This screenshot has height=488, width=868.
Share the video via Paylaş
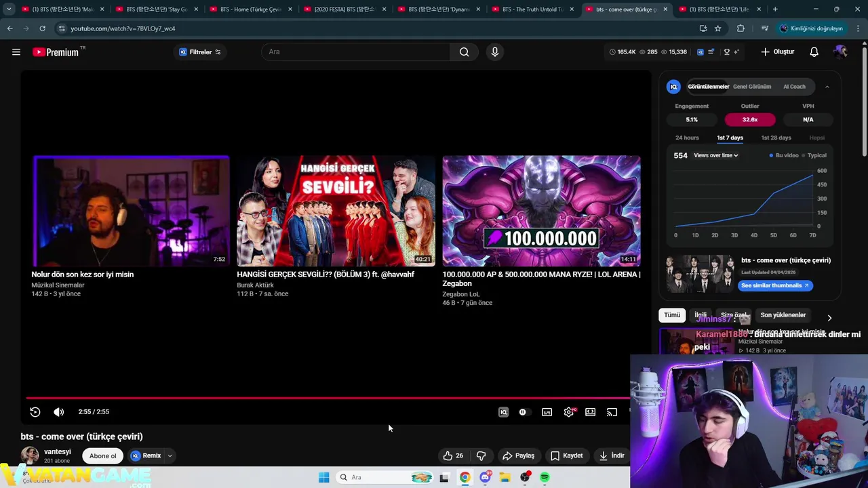[x=518, y=455]
